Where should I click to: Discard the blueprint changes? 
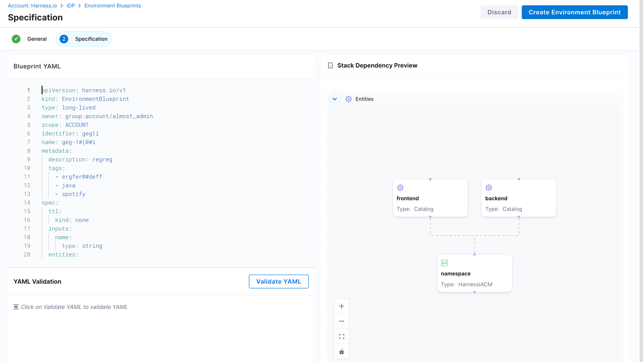coord(499,12)
